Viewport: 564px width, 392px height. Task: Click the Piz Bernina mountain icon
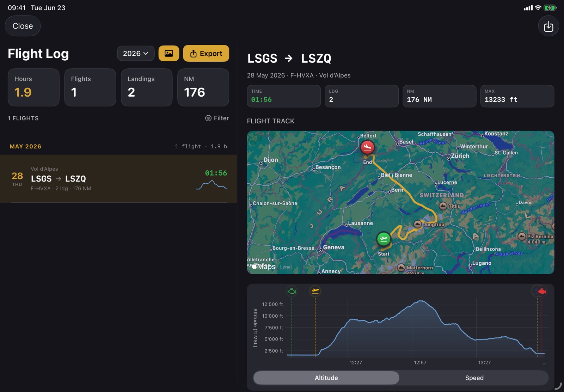(522, 237)
